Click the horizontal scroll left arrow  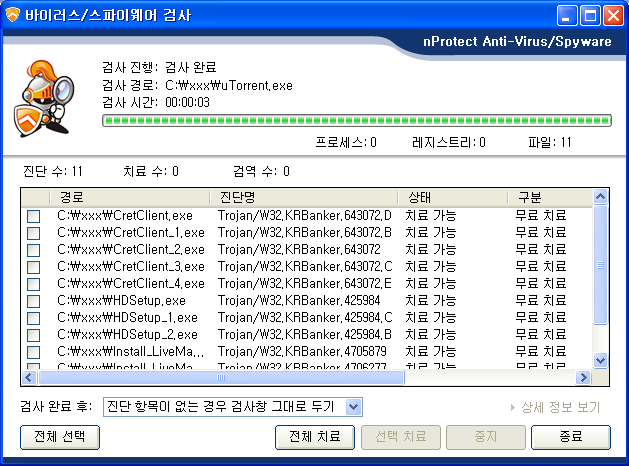pos(29,377)
